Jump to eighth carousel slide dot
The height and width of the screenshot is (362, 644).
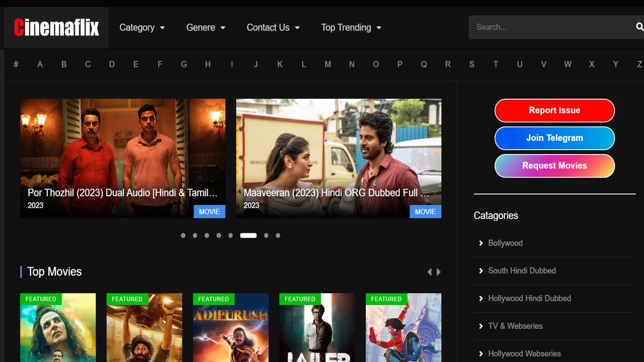tap(278, 235)
